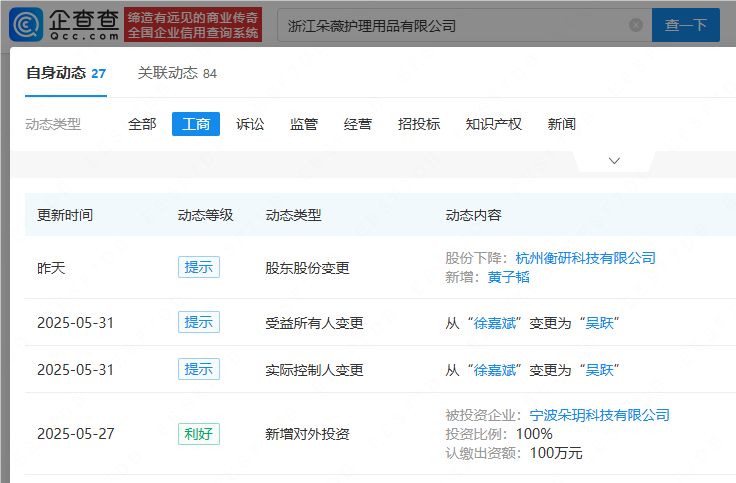This screenshot has height=483, width=736.
Task: Click the 实际控制人变更 type text
Action: click(314, 370)
